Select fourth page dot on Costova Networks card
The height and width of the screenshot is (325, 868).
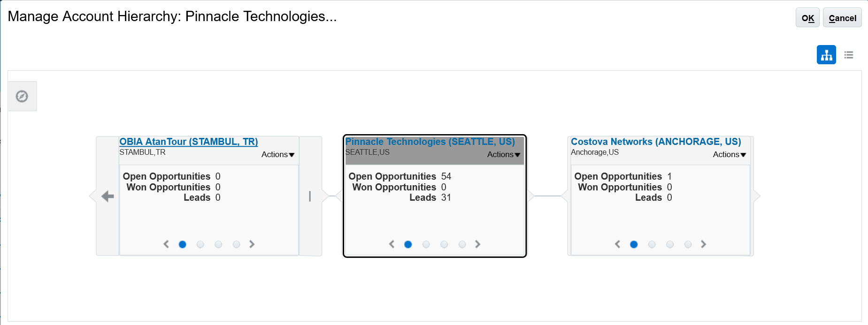tap(688, 244)
